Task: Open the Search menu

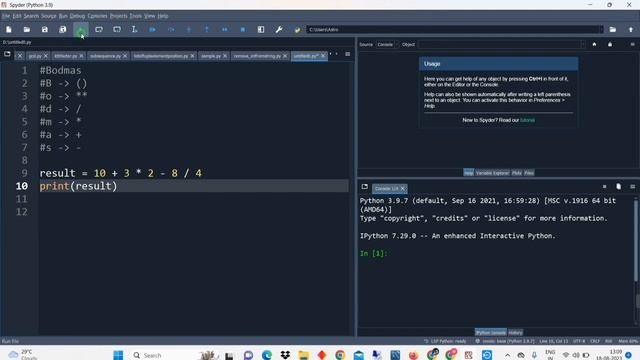Action: click(31, 16)
